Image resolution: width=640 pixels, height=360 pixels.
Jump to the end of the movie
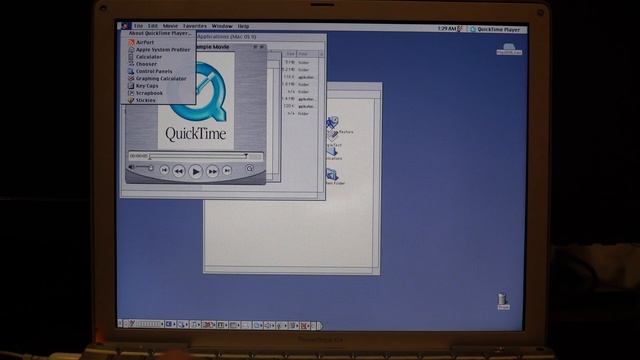tap(227, 170)
